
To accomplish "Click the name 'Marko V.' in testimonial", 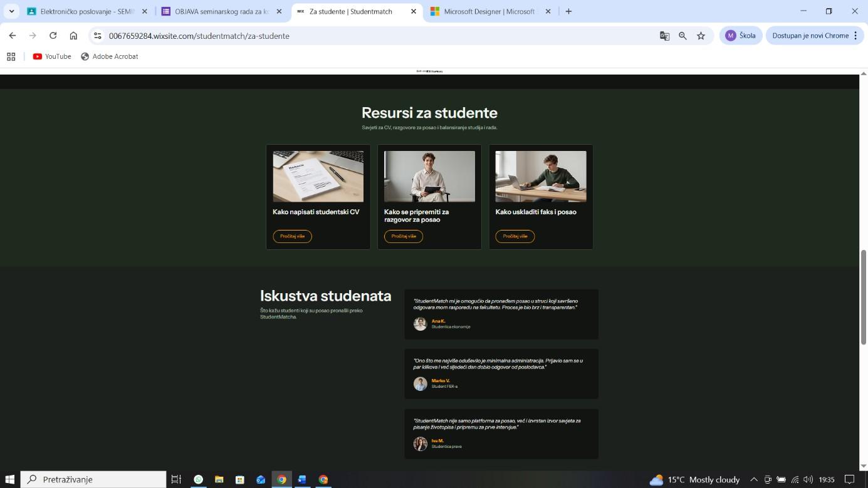I will pyautogui.click(x=441, y=381).
